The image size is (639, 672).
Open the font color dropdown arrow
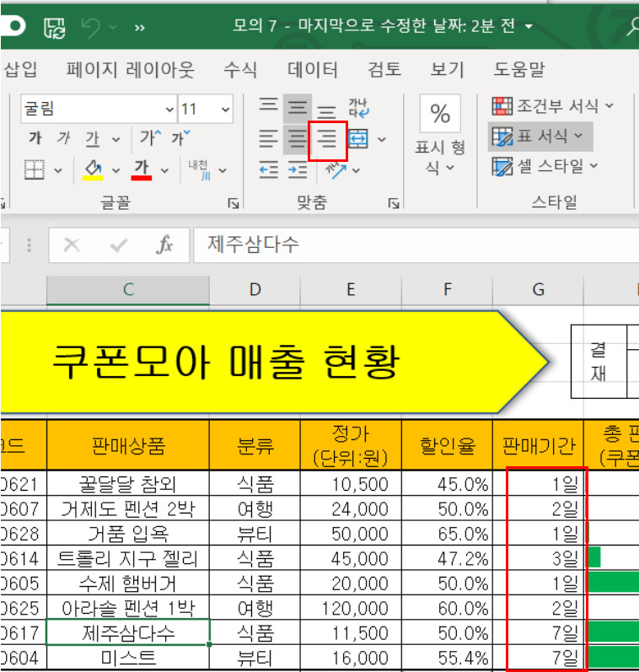(x=164, y=170)
